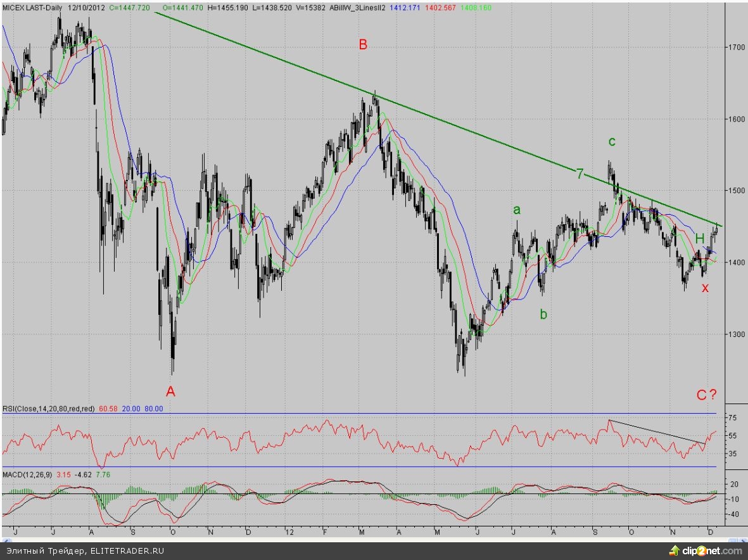Click the MICEX LAST-Daily chart title
Image resolution: width=748 pixels, height=560 pixels.
(32, 6)
